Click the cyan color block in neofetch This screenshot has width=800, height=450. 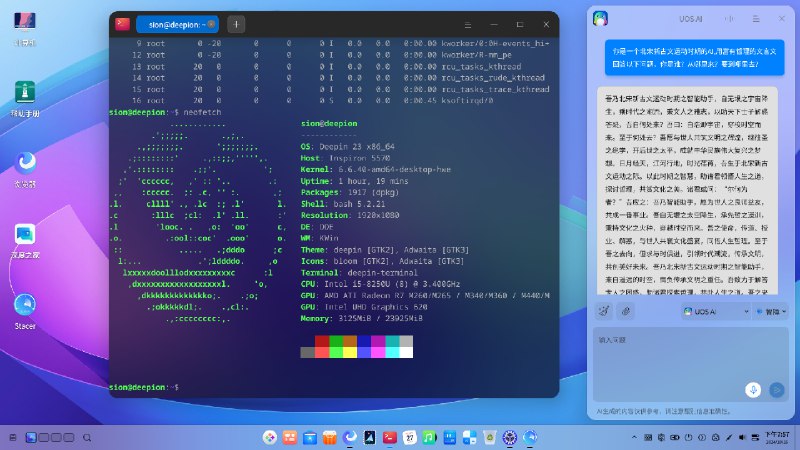[x=392, y=353]
